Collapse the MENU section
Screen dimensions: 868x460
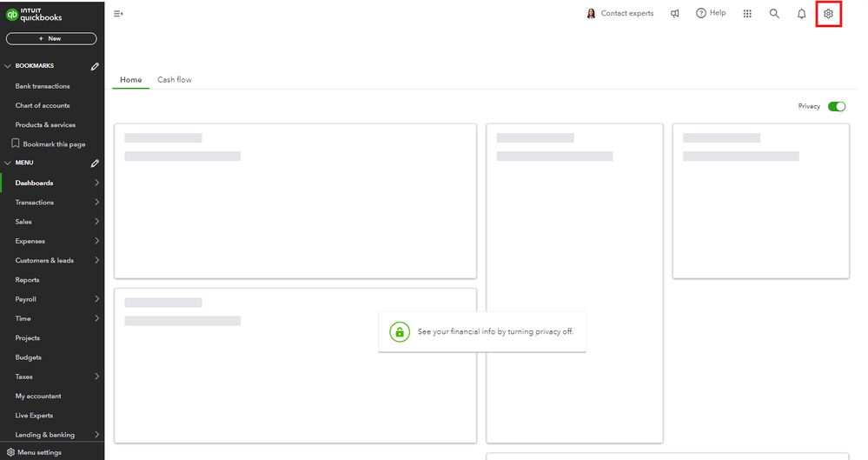pyautogui.click(x=8, y=163)
